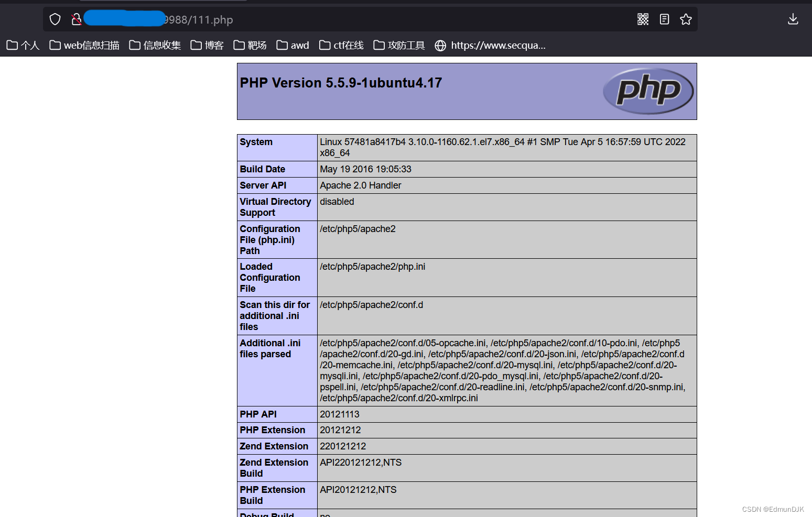Click the API20121212,NTS value
Screen dimensions: 812x517
[359, 490]
